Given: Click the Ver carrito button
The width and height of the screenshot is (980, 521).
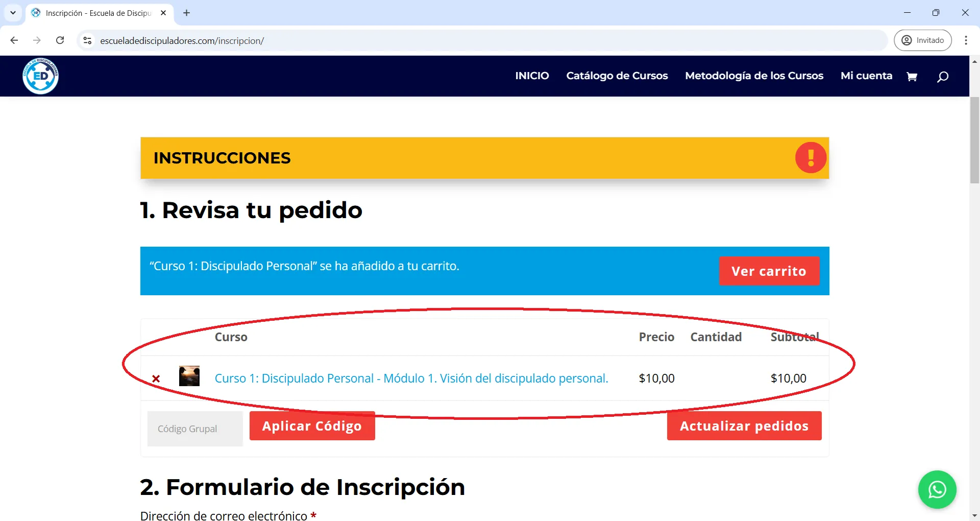Looking at the screenshot, I should click(x=769, y=271).
